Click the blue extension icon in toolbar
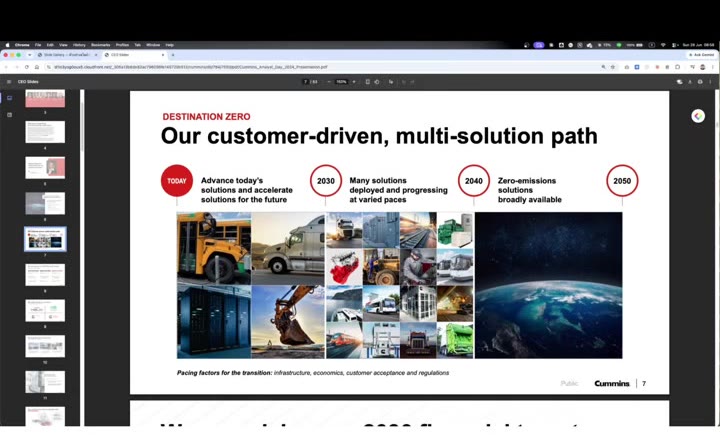The height and width of the screenshot is (444, 720). pos(637,67)
